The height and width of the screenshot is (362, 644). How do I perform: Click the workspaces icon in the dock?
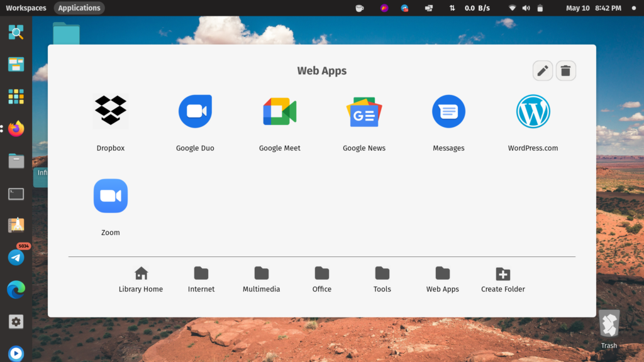pos(16,65)
